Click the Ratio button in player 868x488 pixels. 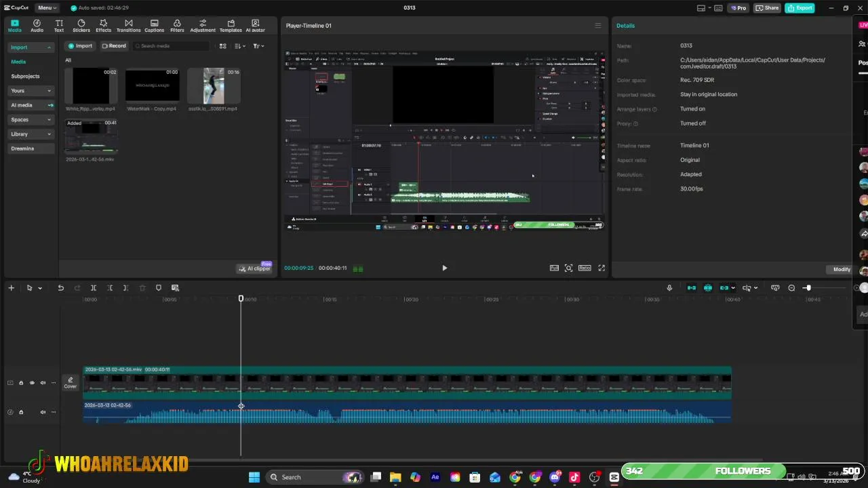[585, 268]
